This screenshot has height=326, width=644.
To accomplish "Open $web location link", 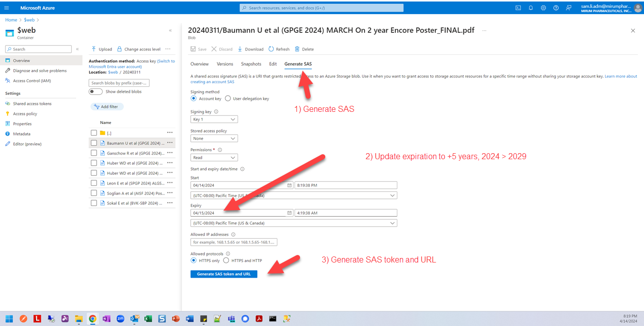I will click(x=113, y=72).
